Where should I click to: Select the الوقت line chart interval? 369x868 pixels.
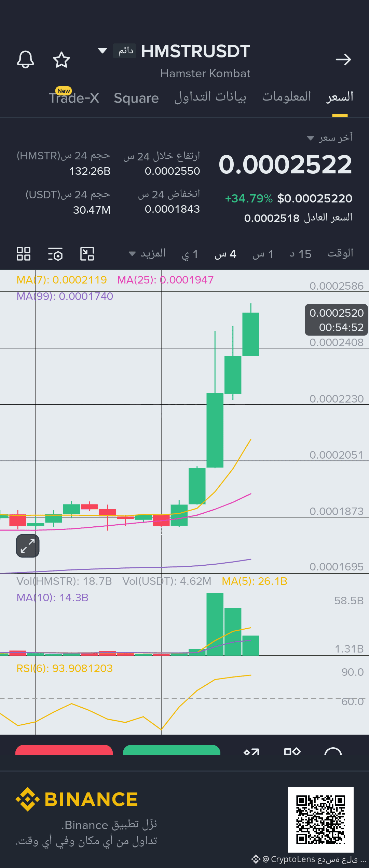tap(340, 253)
